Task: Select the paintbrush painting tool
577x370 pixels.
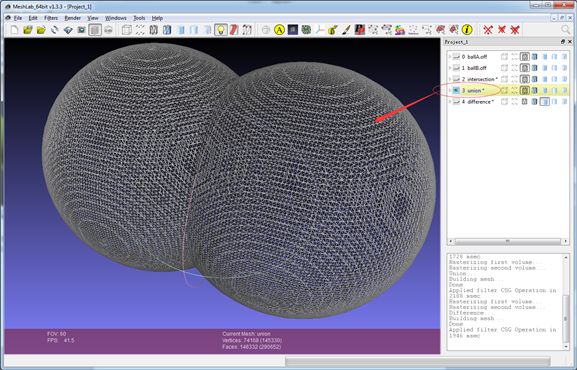Action: coord(346,30)
